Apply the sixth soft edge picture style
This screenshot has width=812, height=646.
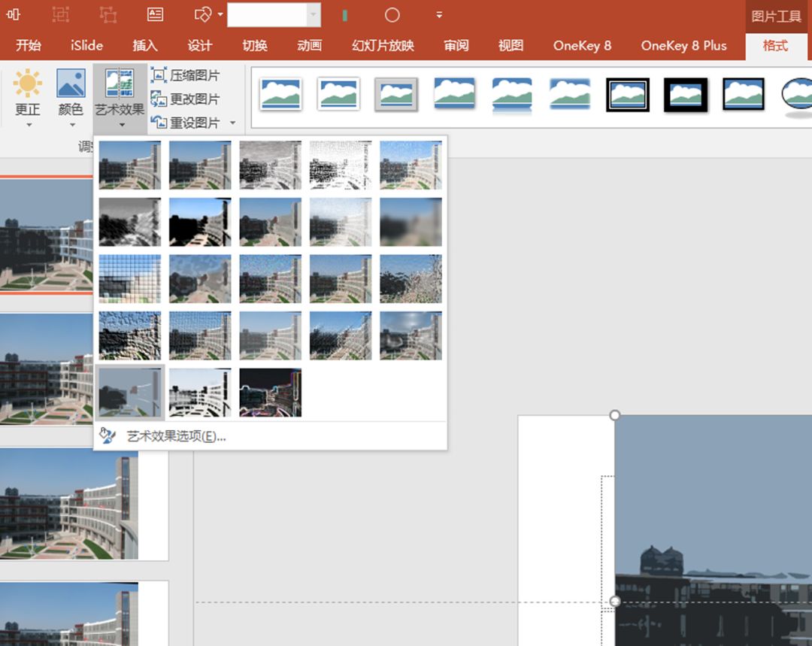click(570, 94)
